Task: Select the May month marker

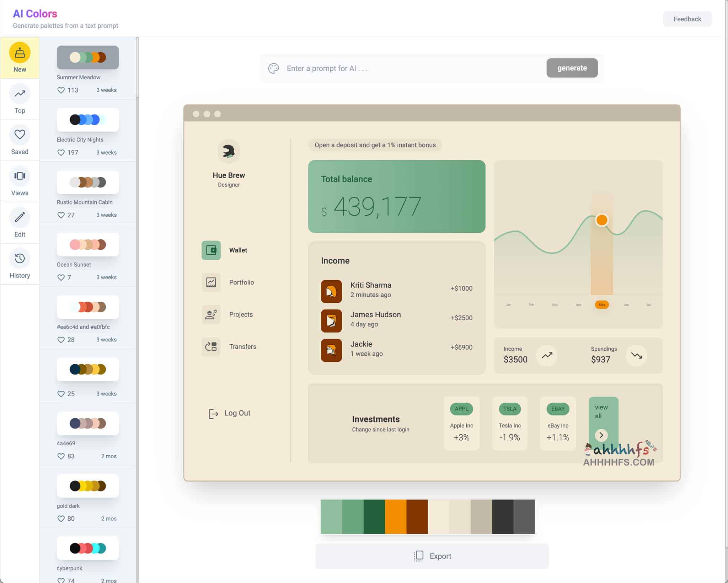Action: (602, 304)
